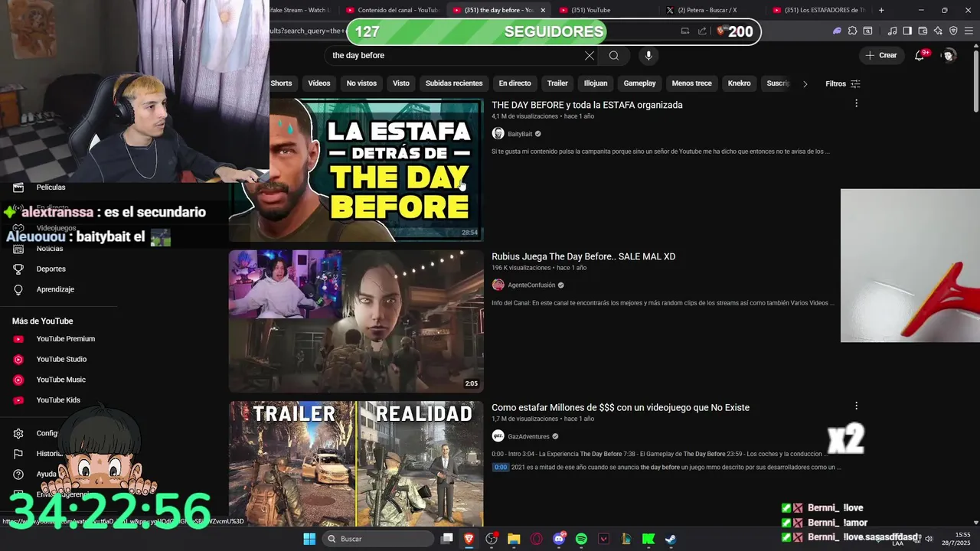
Task: Open YouTube notifications bell
Action: click(x=920, y=55)
